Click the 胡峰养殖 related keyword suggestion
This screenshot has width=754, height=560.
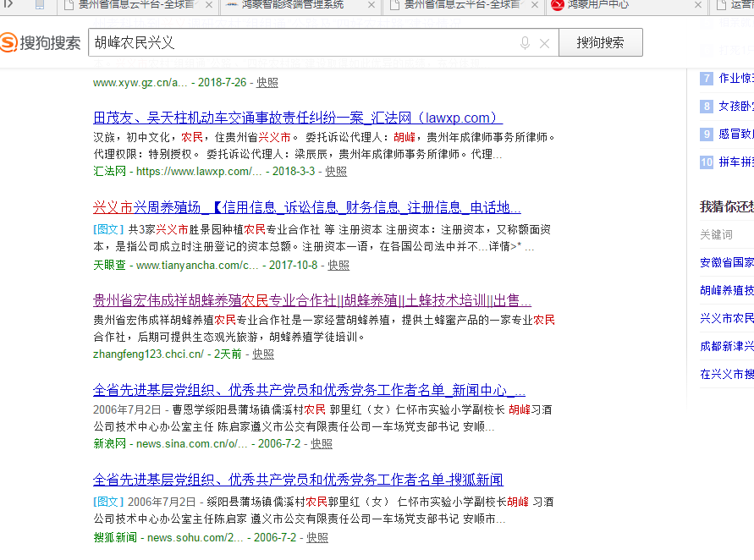coord(727,290)
